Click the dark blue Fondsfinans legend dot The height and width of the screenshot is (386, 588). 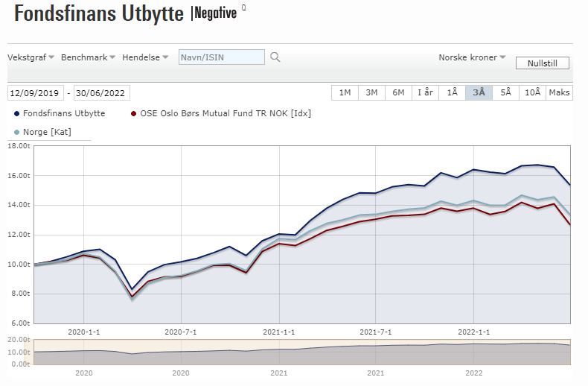(x=16, y=114)
